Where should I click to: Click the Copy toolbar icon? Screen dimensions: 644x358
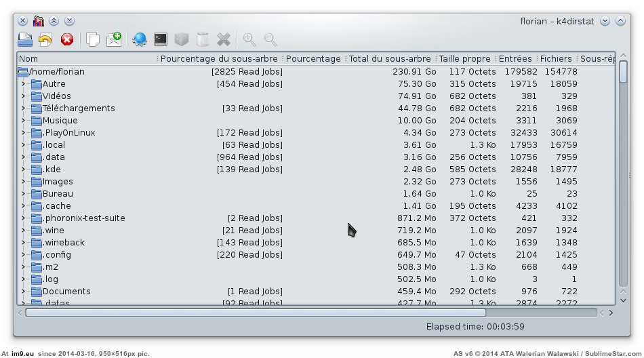[92, 39]
